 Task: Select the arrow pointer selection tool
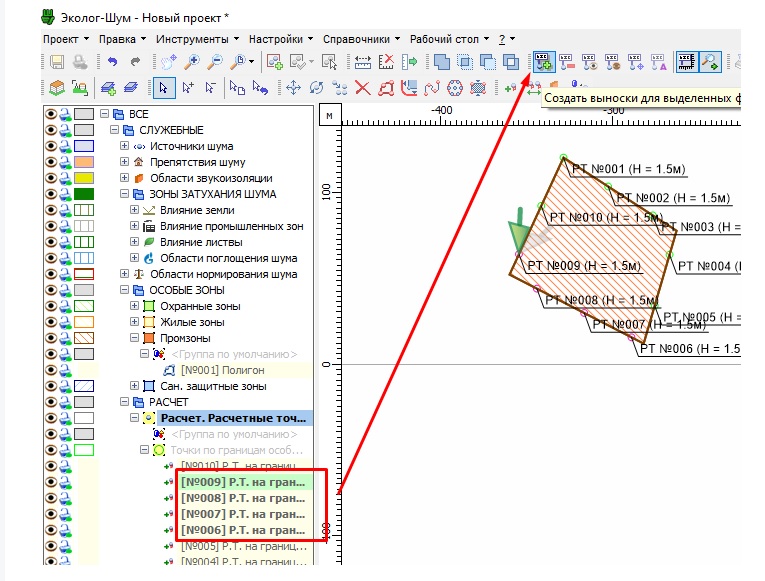163,88
